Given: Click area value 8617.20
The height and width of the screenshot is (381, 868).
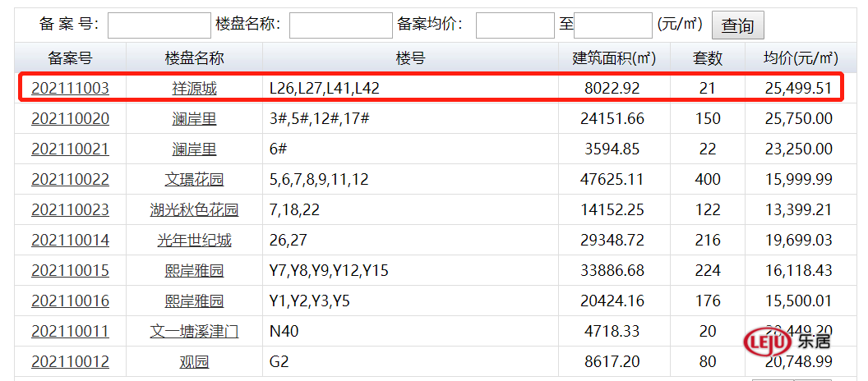Looking at the screenshot, I should [x=612, y=362].
